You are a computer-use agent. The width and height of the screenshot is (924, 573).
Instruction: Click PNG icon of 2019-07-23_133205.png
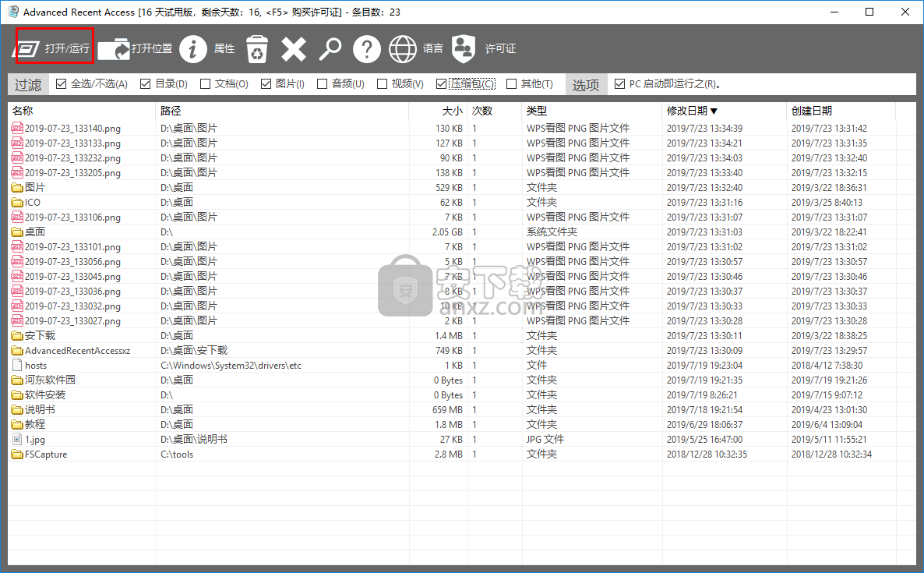point(17,172)
